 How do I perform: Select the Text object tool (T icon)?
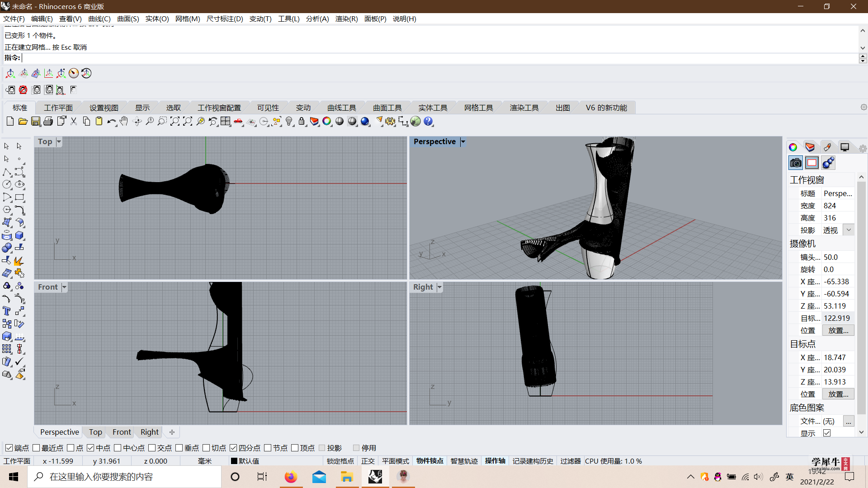[7, 311]
